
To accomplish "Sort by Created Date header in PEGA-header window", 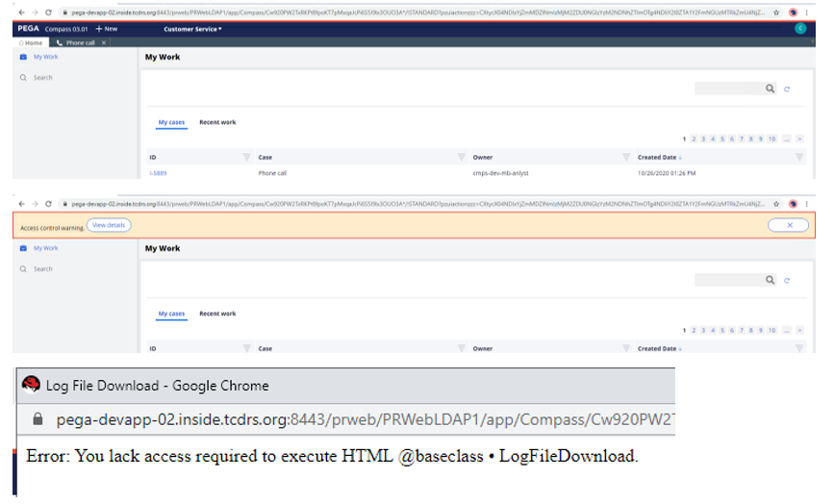I will click(x=657, y=158).
